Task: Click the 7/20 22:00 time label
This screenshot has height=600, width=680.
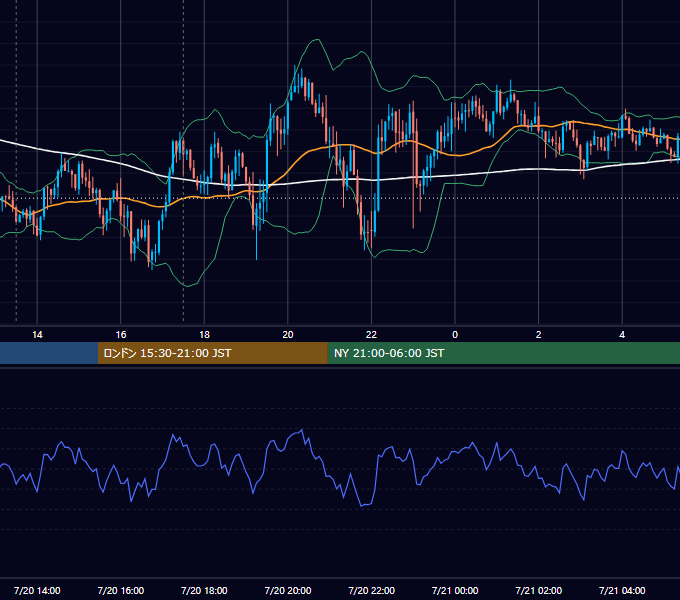Action: point(372,590)
